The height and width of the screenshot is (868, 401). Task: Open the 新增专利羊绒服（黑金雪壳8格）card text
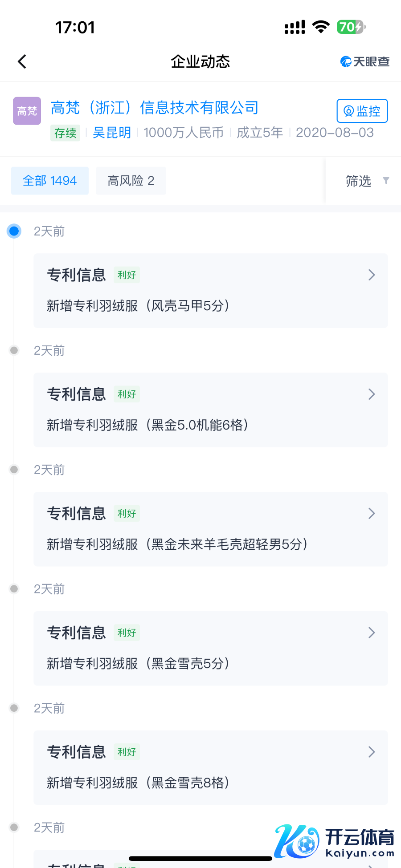(x=138, y=783)
